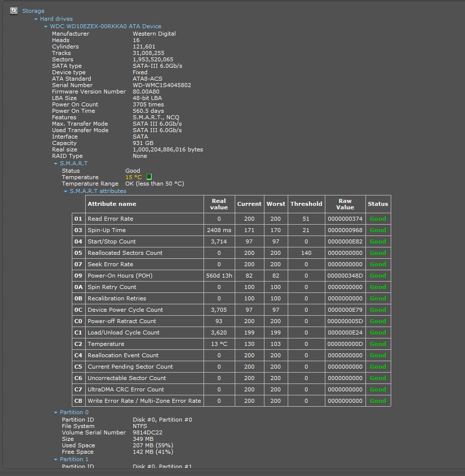465x476 pixels.
Task: Collapse the Partition 0 section
Action: click(x=56, y=413)
